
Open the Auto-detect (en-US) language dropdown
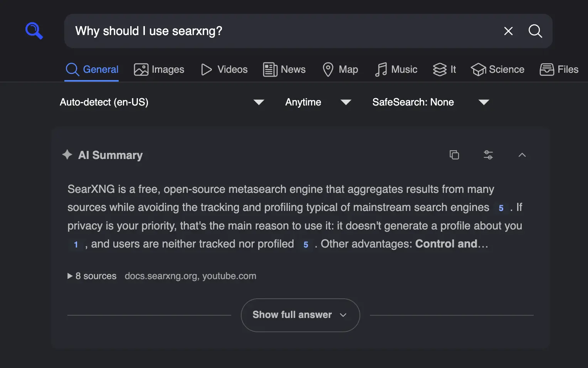coord(162,102)
